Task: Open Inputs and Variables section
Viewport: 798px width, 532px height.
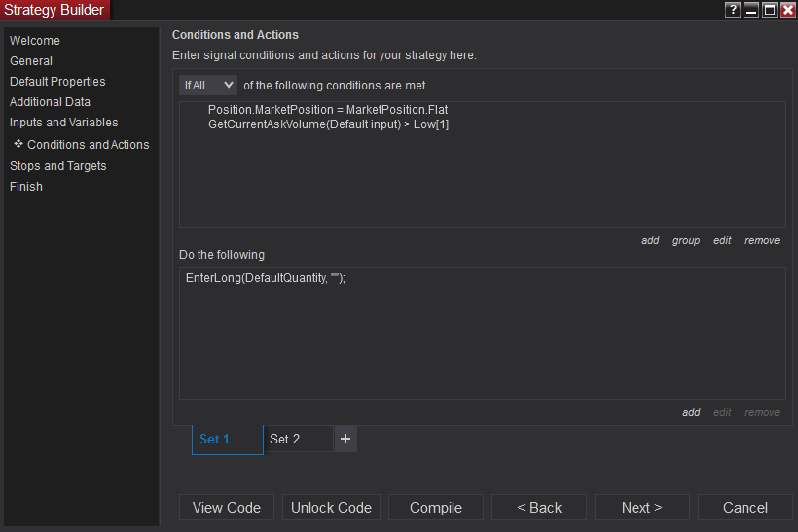Action: [64, 123]
